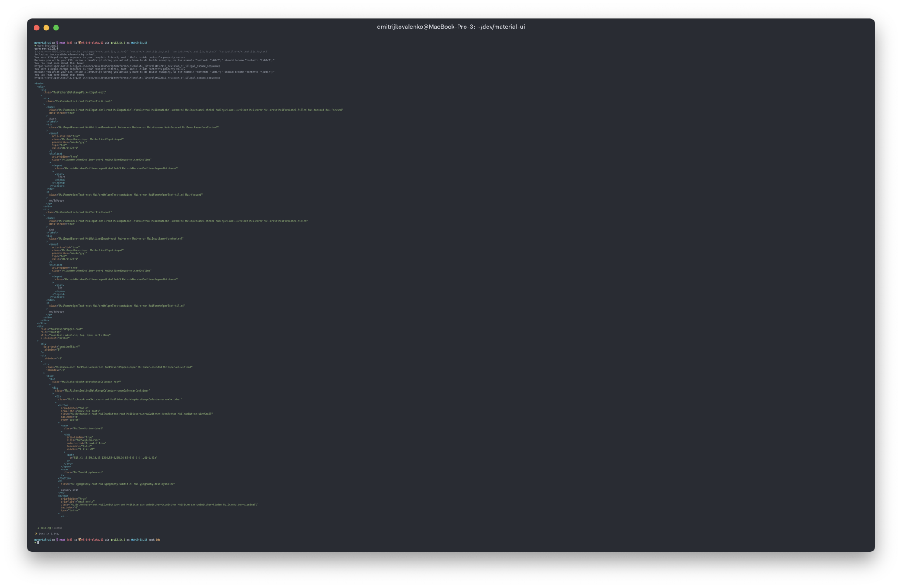Maximize the terminal with the green button
This screenshot has width=902, height=588.
[56, 28]
